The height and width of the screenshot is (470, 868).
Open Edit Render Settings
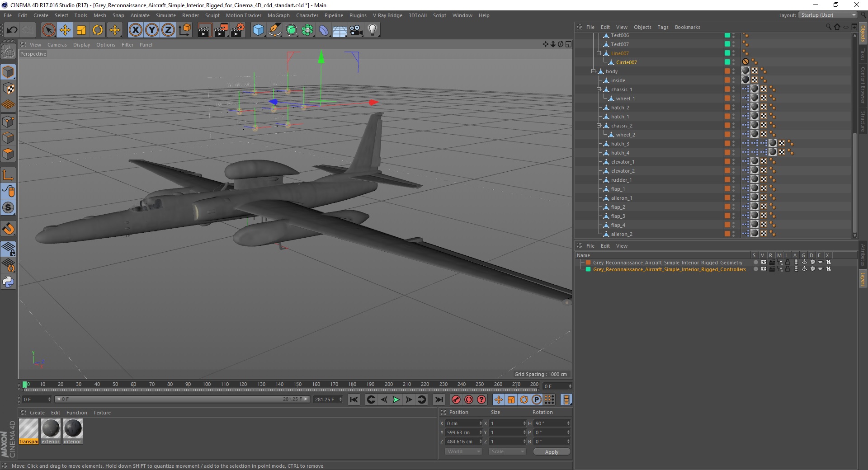237,30
